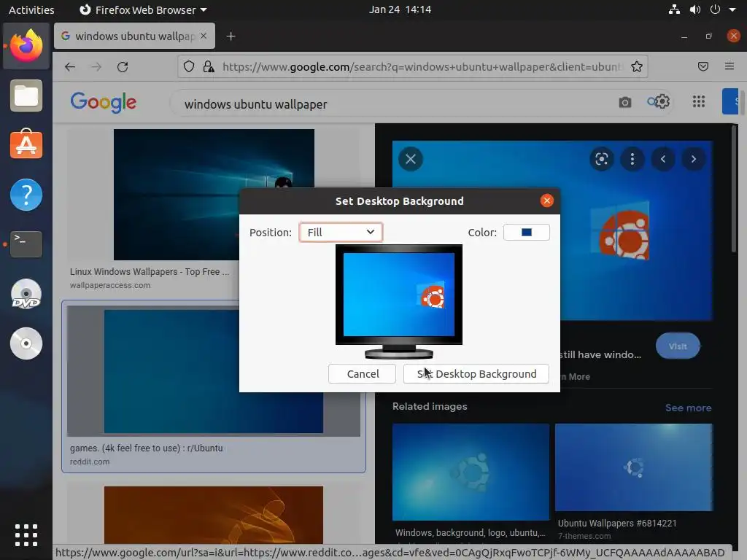Close the image preview panel
This screenshot has width=747, height=560.
click(x=411, y=159)
